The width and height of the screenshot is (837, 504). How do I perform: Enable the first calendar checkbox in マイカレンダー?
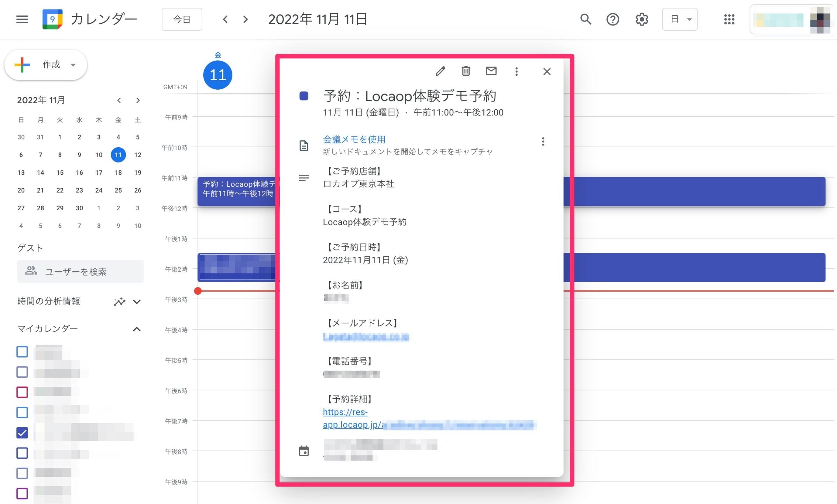click(x=22, y=352)
